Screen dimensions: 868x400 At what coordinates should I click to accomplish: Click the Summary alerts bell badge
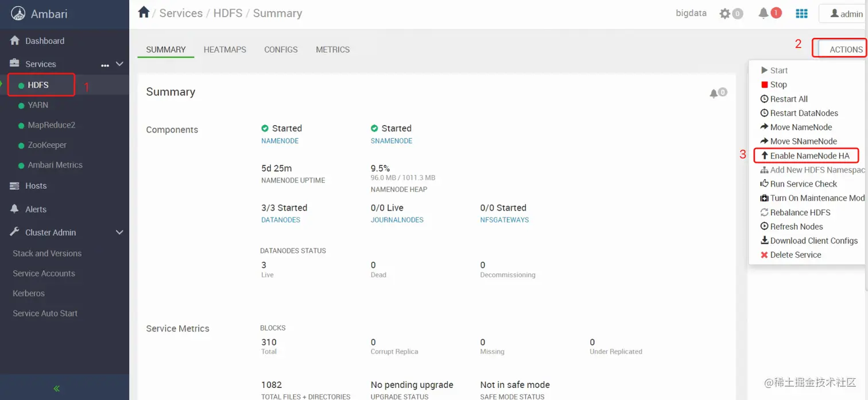tap(718, 93)
